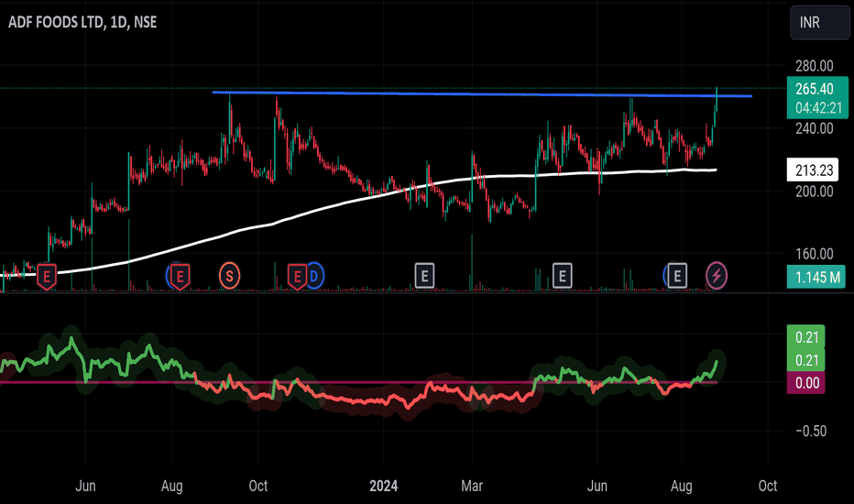Click red E earnings marker beside D marker
The width and height of the screenshot is (854, 504).
[x=297, y=277]
